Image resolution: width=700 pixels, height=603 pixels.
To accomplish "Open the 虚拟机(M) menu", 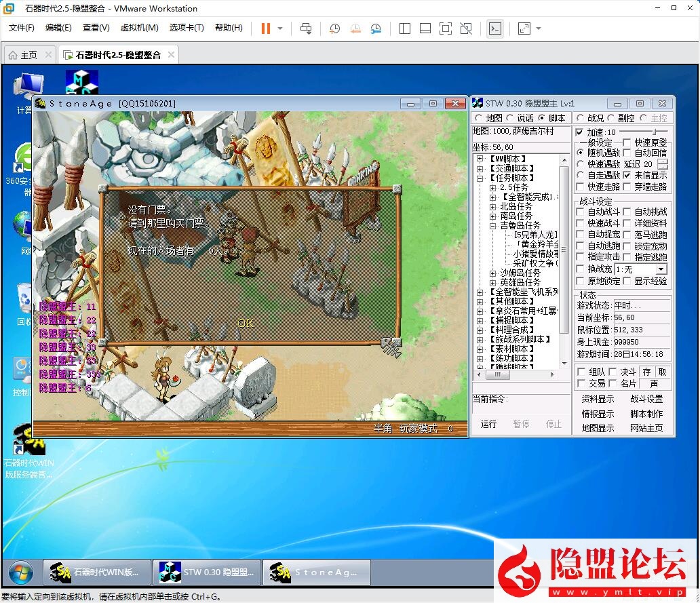I will [139, 28].
